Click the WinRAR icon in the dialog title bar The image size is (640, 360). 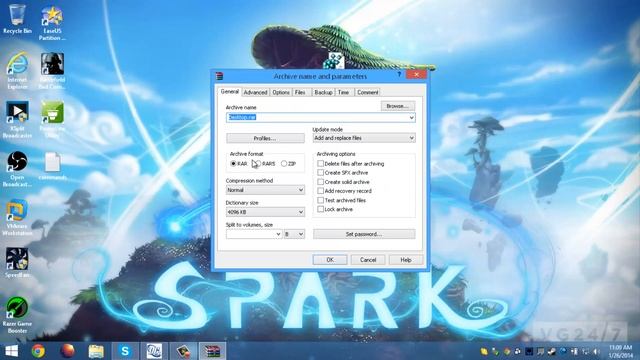tap(220, 76)
